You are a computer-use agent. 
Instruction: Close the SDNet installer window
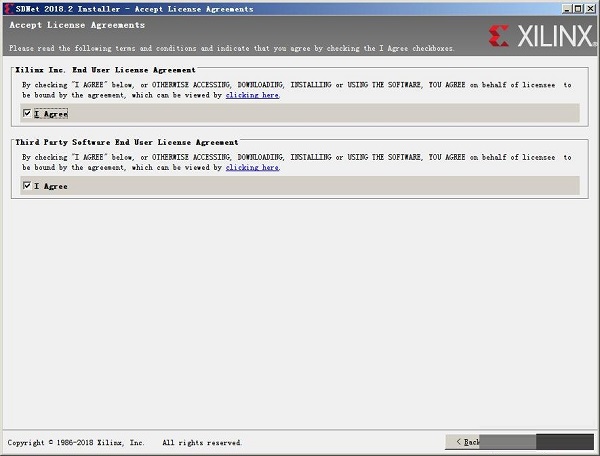[590, 9]
